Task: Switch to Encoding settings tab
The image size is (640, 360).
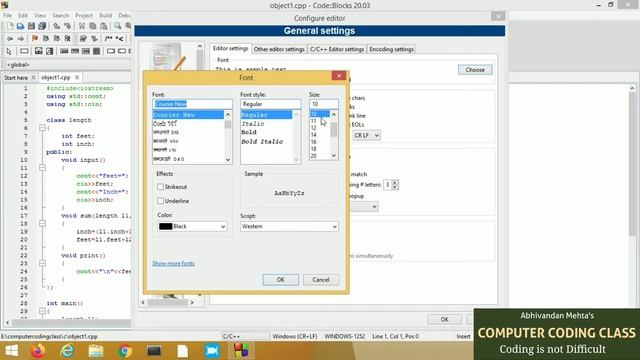Action: 391,49
